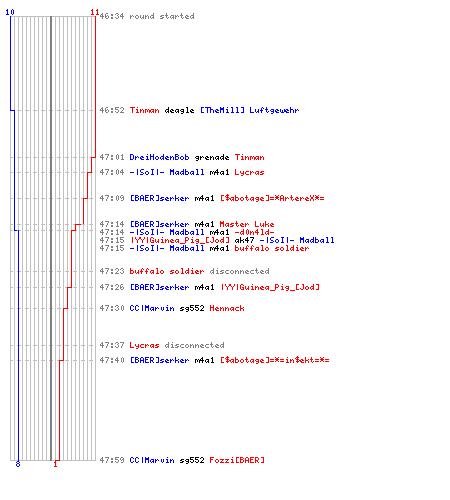
Task: Click [$abotage]=*ArtereX*= victim name
Action: click(272, 198)
